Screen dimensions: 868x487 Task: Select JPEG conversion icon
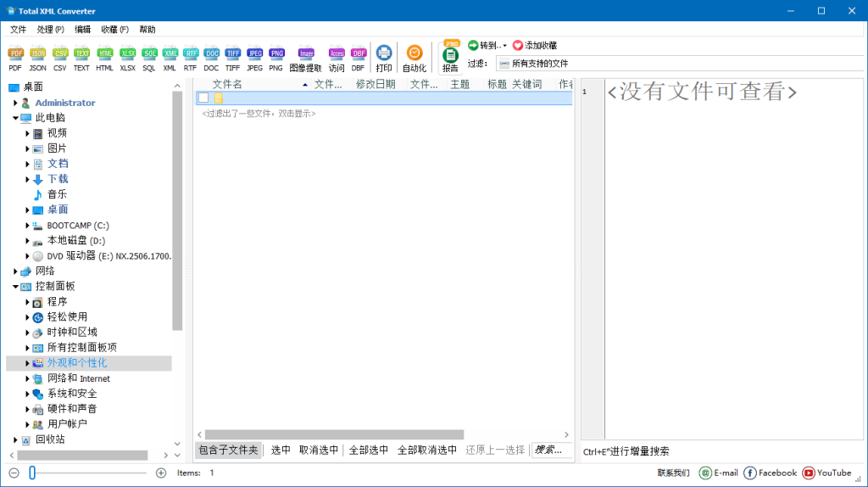click(254, 59)
